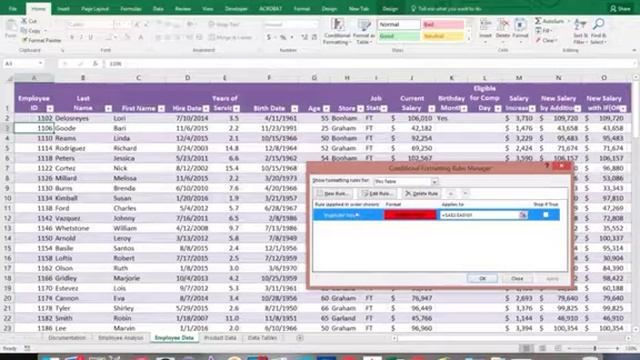Click the Cut scissors icon

(x=24, y=21)
